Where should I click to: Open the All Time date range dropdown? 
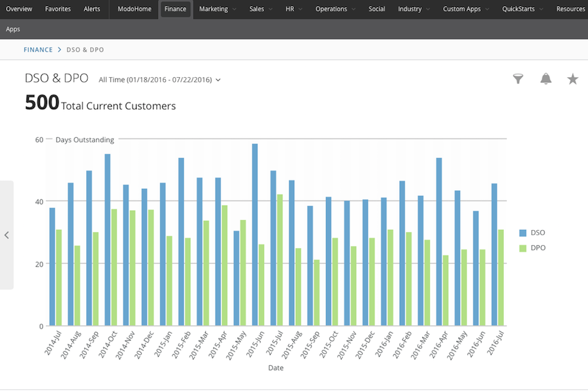pyautogui.click(x=159, y=80)
